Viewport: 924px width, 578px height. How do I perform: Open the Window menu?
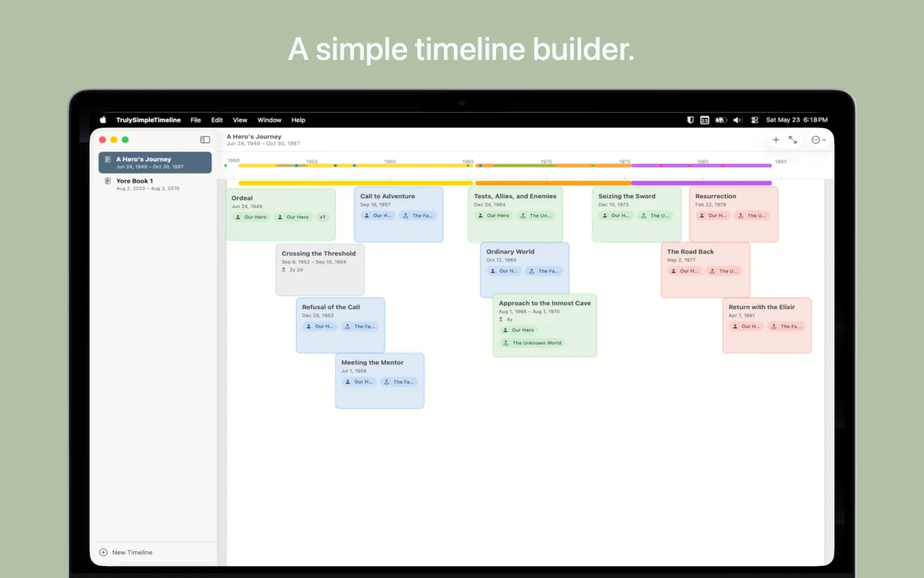click(269, 120)
